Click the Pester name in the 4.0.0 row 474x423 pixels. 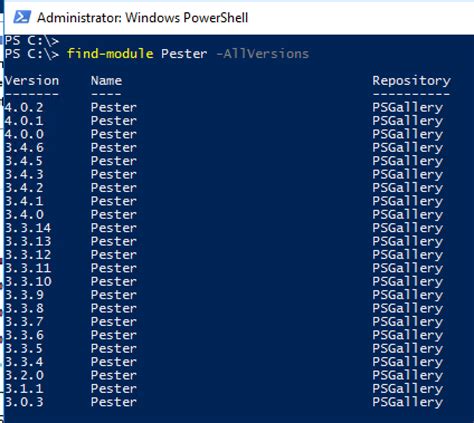114,134
